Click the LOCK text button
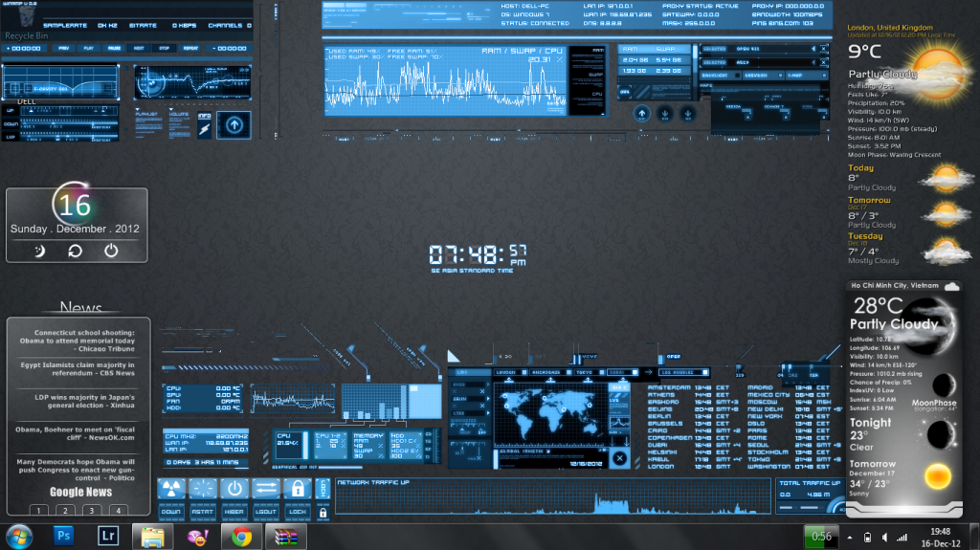 pyautogui.click(x=298, y=511)
